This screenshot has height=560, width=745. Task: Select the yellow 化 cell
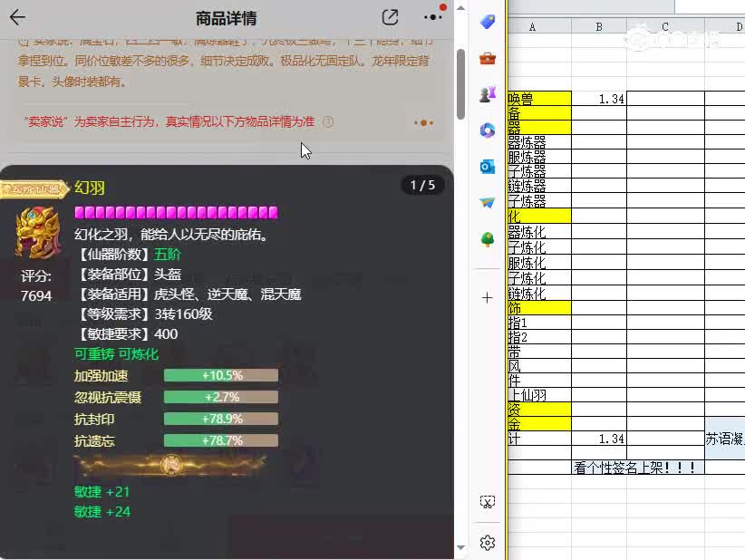(539, 216)
